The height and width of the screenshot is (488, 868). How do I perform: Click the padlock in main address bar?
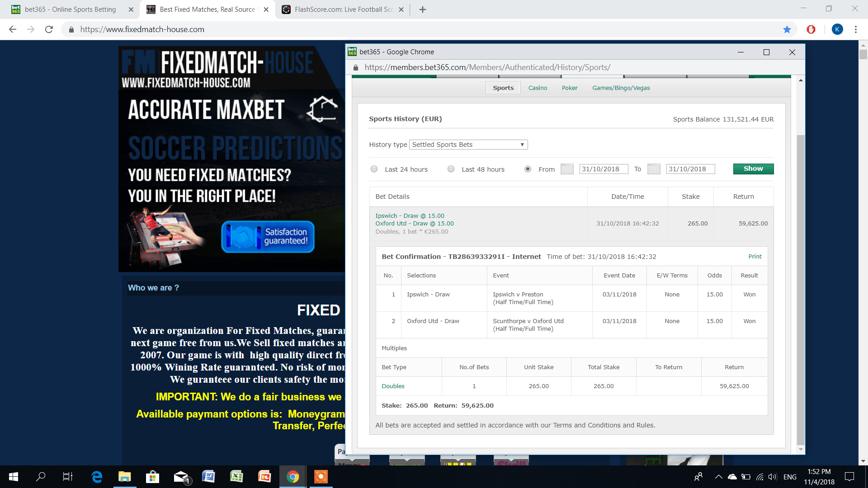[x=71, y=29]
